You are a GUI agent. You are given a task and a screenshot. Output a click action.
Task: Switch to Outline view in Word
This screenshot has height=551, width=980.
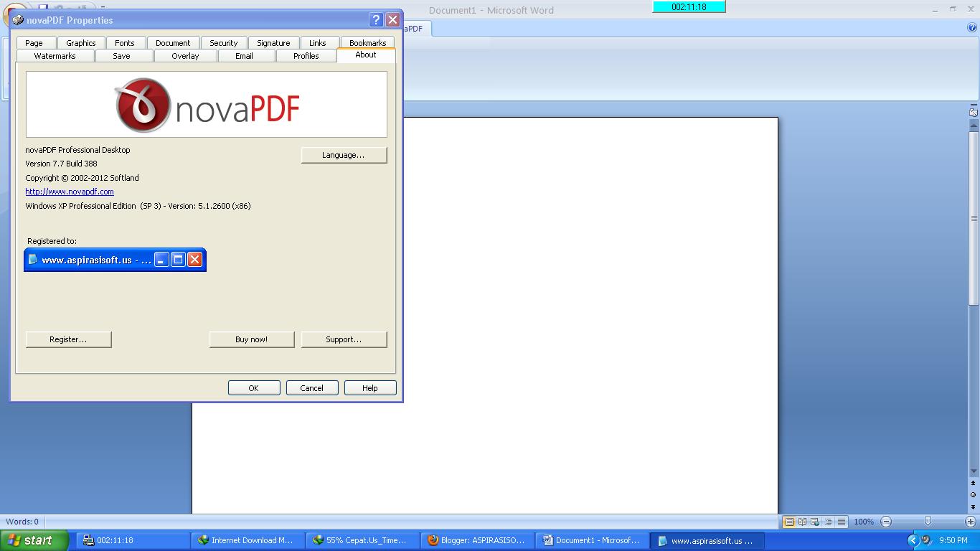coord(828,522)
